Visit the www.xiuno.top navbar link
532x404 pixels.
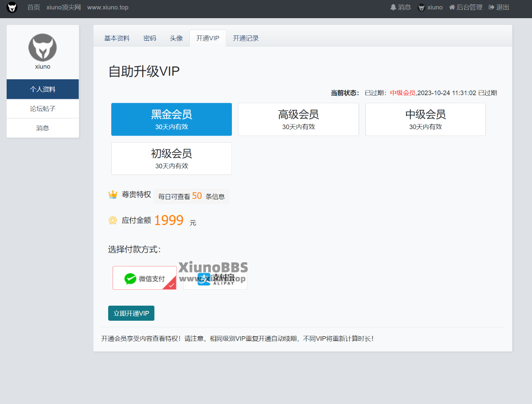tap(108, 7)
